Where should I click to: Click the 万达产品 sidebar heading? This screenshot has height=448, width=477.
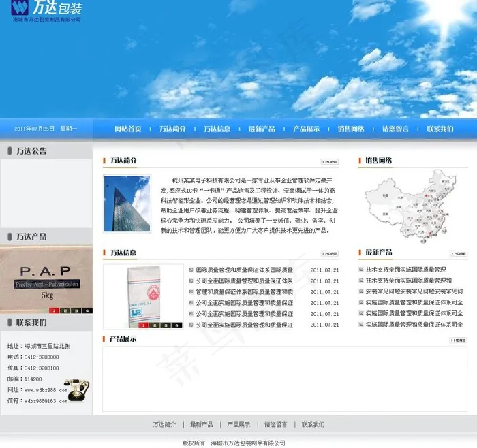click(31, 237)
